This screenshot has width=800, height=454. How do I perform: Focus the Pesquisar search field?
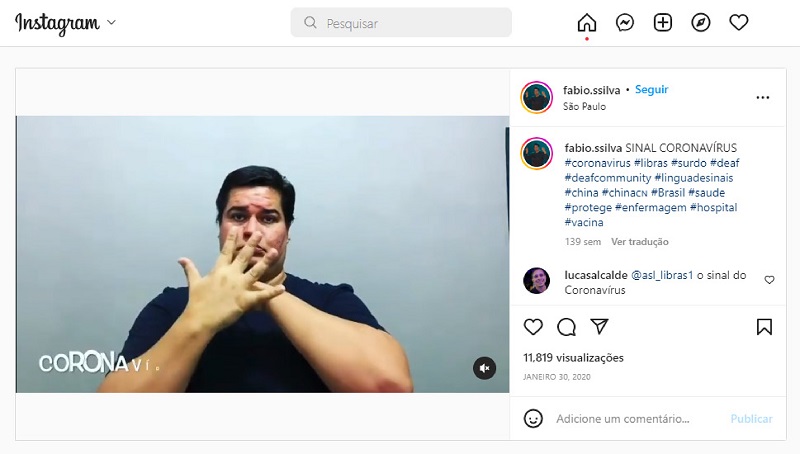pyautogui.click(x=401, y=22)
